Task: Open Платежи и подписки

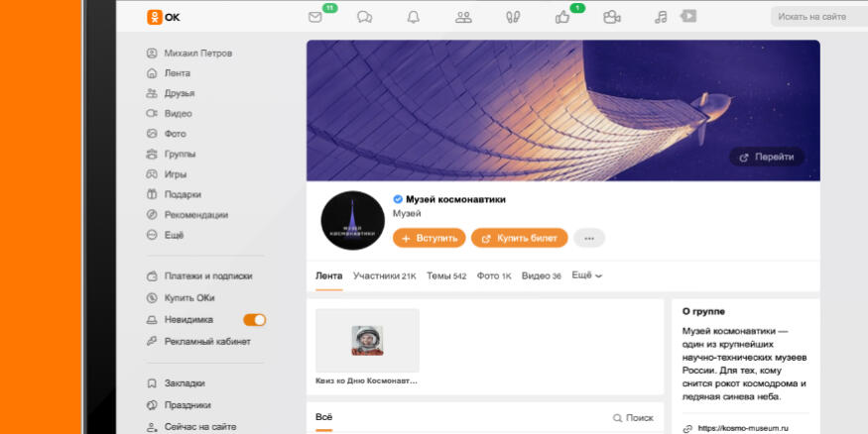Action: 199,275
